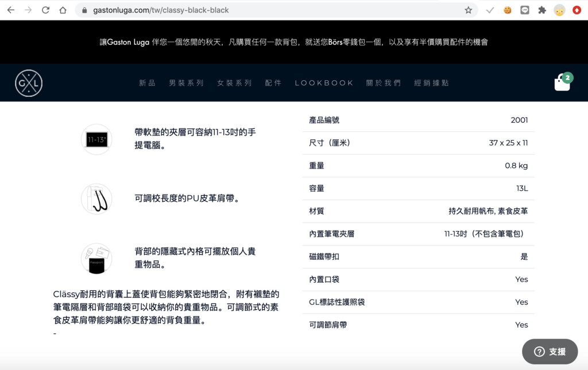Viewport: 588px width, 370px height.
Task: Select the laptop compartment feature description text
Action: [195, 139]
